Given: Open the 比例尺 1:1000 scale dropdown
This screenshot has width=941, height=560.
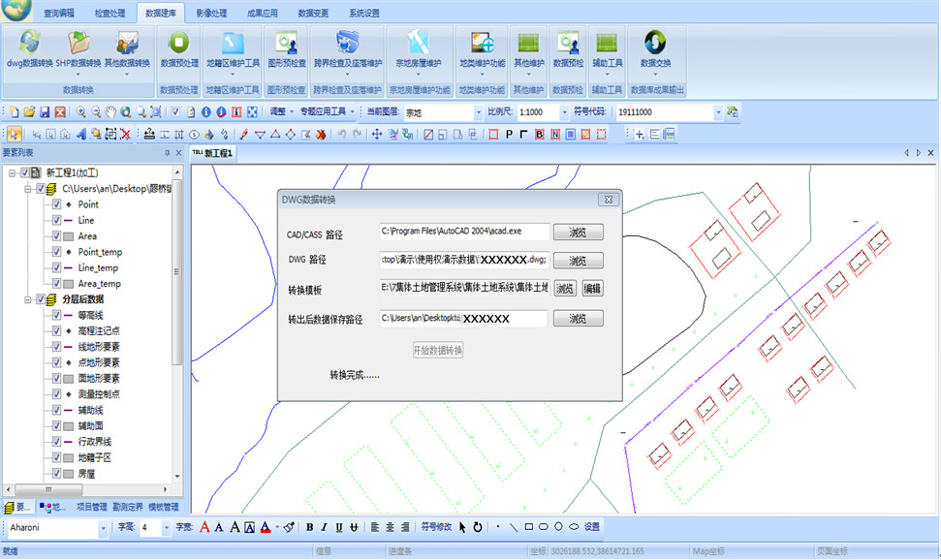Looking at the screenshot, I should click(564, 112).
